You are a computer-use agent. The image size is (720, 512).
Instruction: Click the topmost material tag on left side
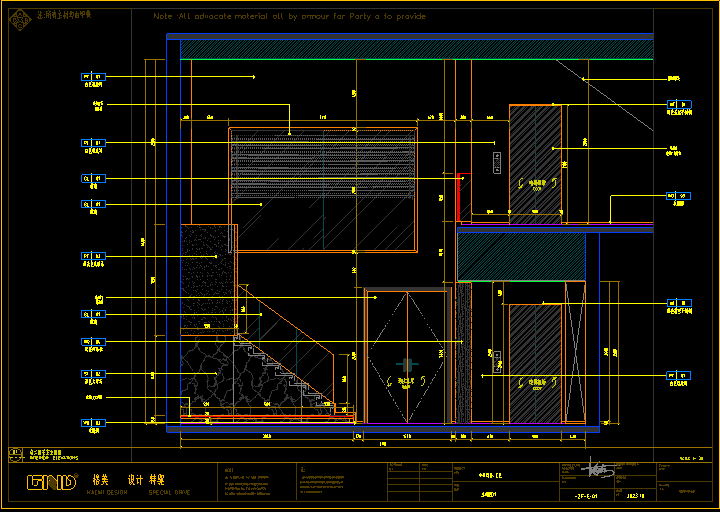pyautogui.click(x=92, y=77)
